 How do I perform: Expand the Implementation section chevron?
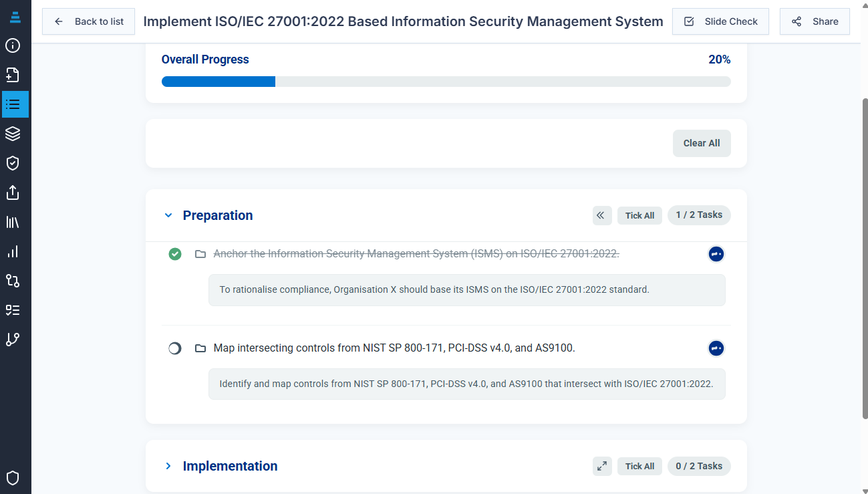[168, 466]
